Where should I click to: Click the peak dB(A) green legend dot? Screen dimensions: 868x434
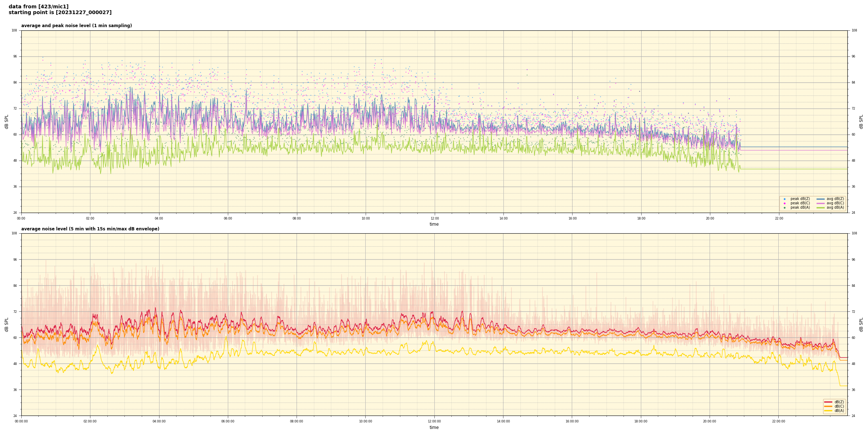[x=784, y=208]
